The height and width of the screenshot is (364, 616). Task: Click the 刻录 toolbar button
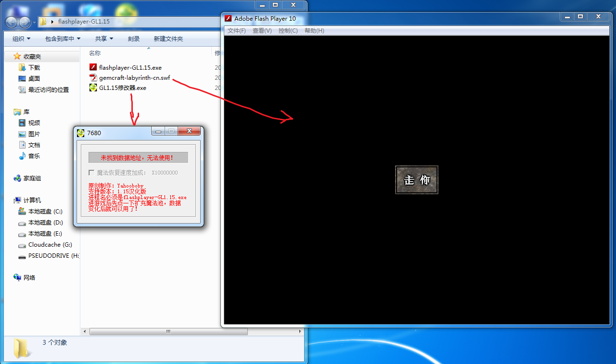pyautogui.click(x=134, y=38)
